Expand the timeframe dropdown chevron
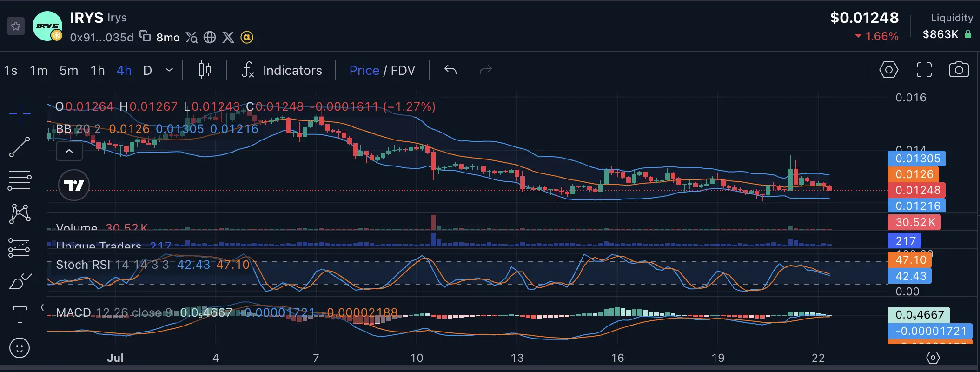 169,70
